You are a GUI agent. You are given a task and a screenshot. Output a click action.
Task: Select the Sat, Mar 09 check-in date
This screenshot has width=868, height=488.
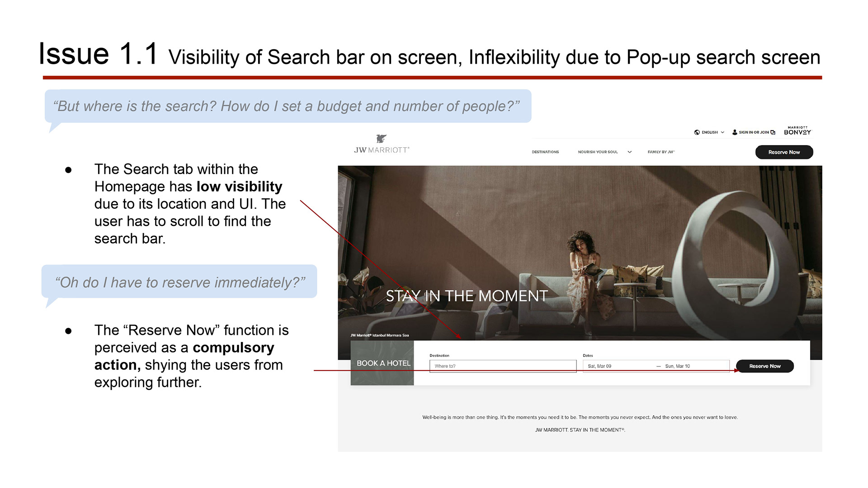coord(599,366)
